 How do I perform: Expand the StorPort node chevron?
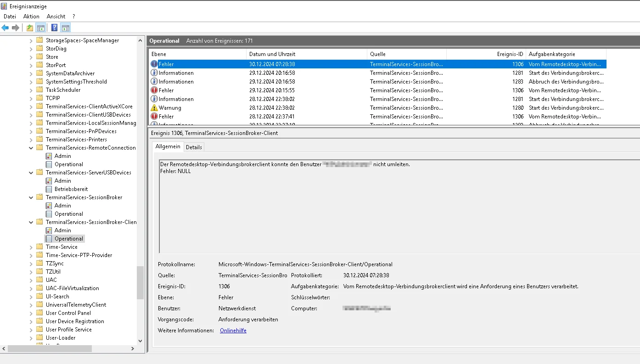click(x=31, y=65)
